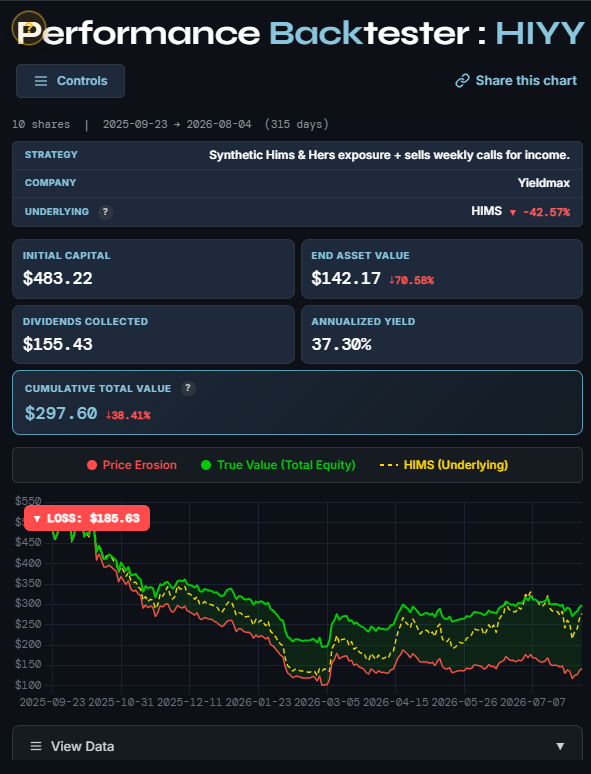Click the View Data dropdown triangle
Viewport: 591px width, 774px height.
560,746
